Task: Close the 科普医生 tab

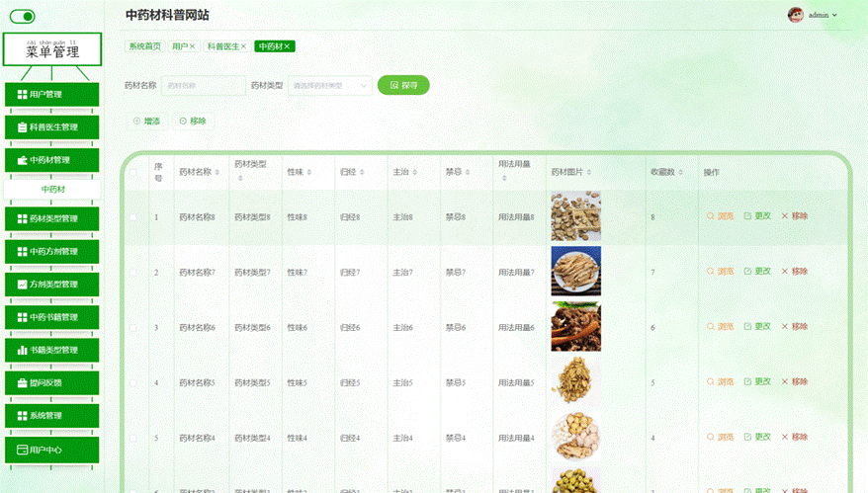Action: click(x=243, y=46)
